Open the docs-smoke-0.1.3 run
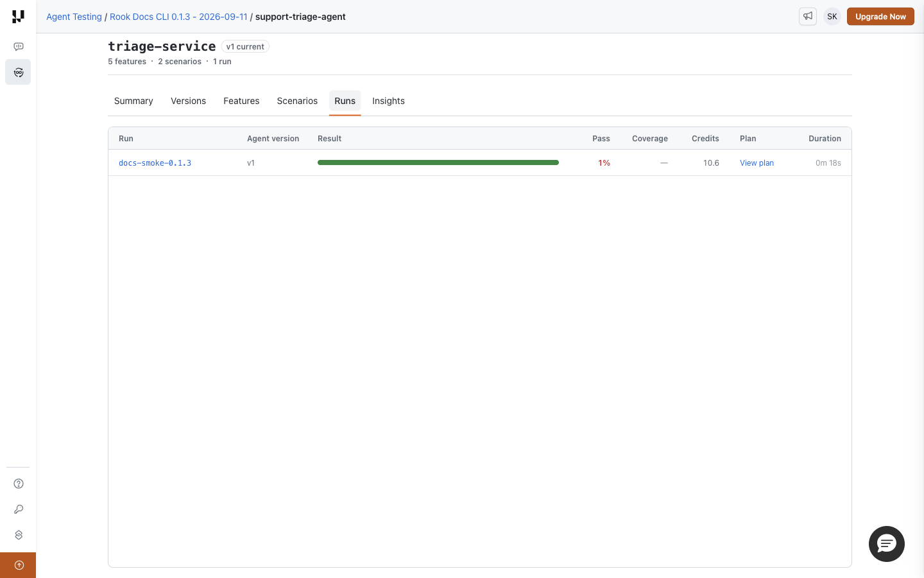The image size is (924, 578). [155, 163]
